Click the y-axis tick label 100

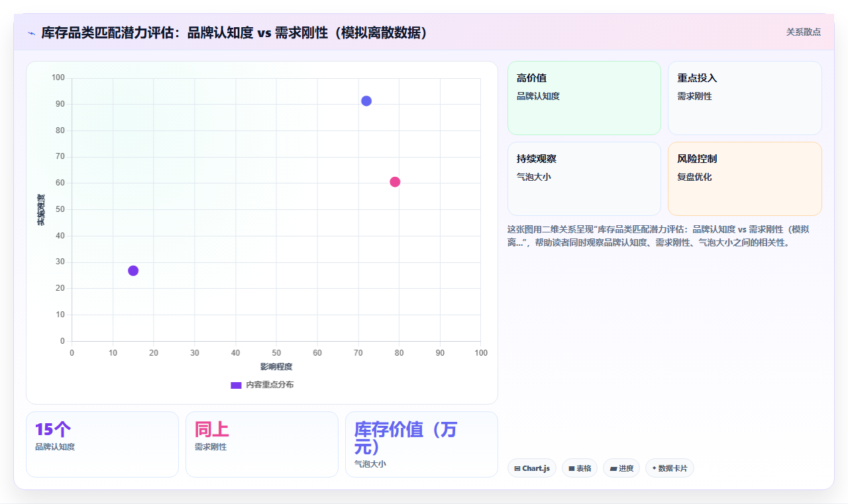click(58, 78)
